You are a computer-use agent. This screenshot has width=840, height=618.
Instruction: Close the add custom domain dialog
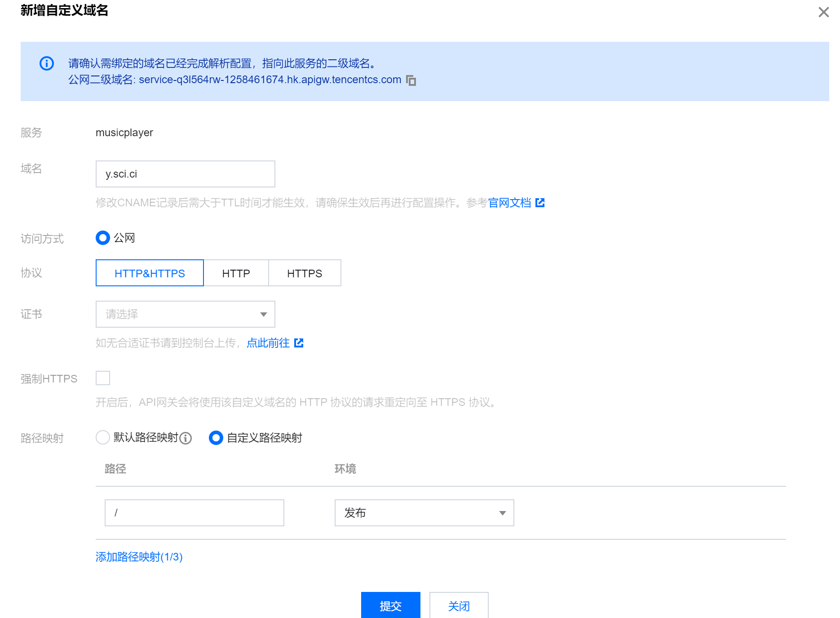[x=823, y=12]
